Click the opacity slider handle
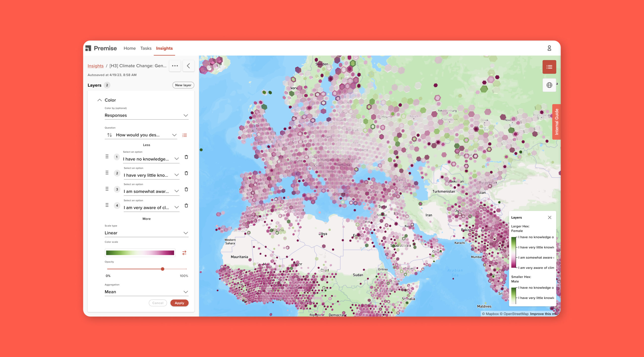This screenshot has height=357, width=644. [163, 269]
